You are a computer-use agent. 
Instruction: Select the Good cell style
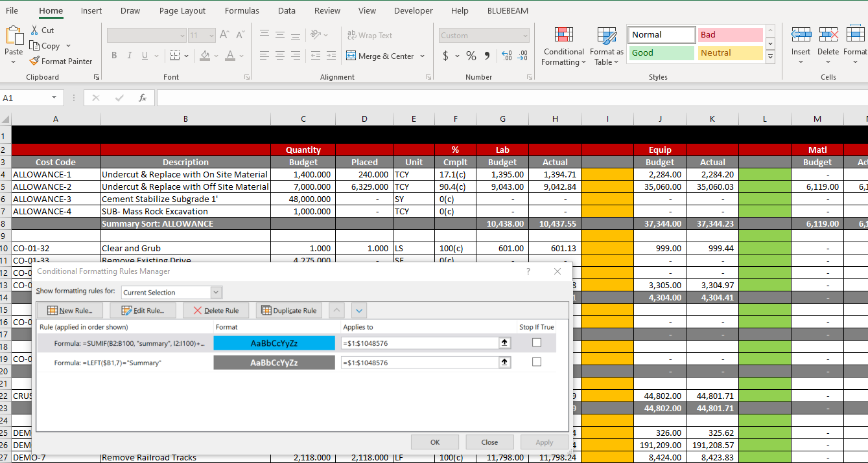coord(661,53)
